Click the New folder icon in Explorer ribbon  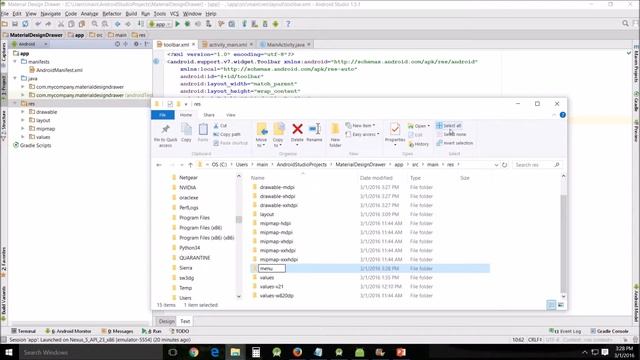click(x=335, y=134)
